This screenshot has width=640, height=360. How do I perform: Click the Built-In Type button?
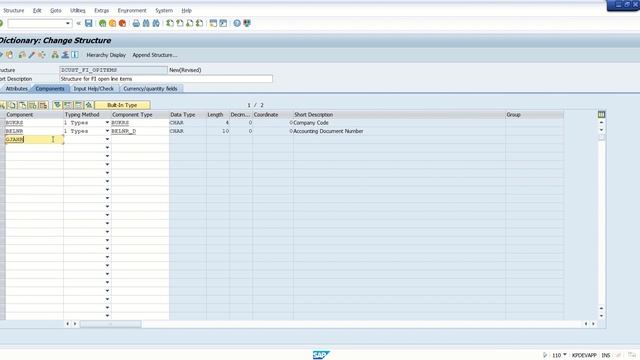click(122, 105)
